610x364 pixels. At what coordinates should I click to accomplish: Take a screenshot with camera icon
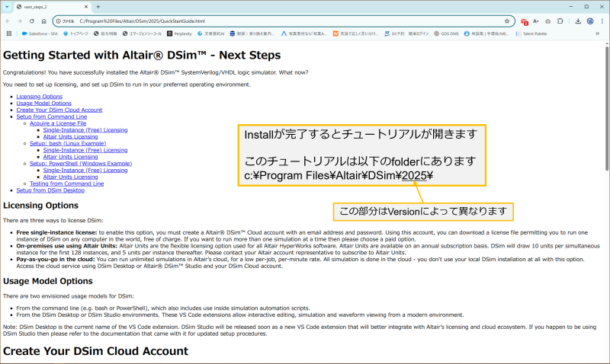[x=547, y=21]
